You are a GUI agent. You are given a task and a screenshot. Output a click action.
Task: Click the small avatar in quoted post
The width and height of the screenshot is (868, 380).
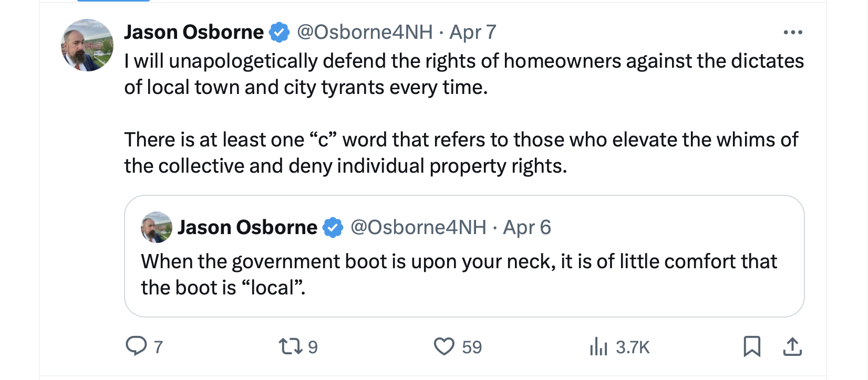click(157, 227)
